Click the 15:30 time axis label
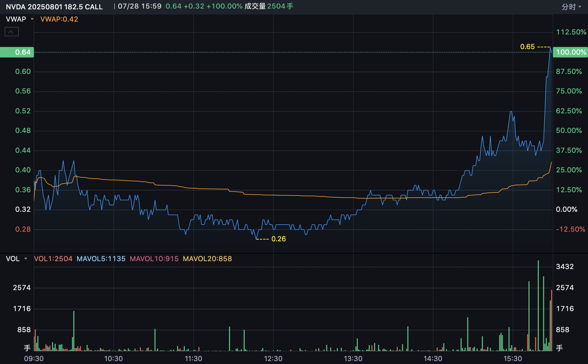This screenshot has height=364, width=588. (x=513, y=358)
